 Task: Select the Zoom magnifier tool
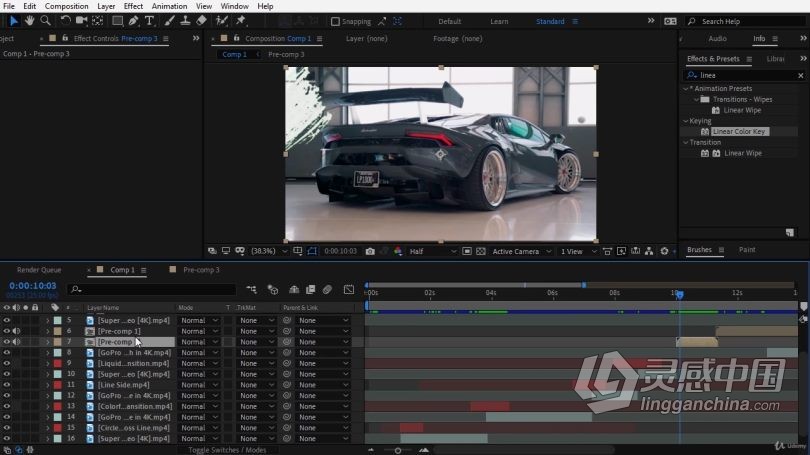pyautogui.click(x=45, y=21)
